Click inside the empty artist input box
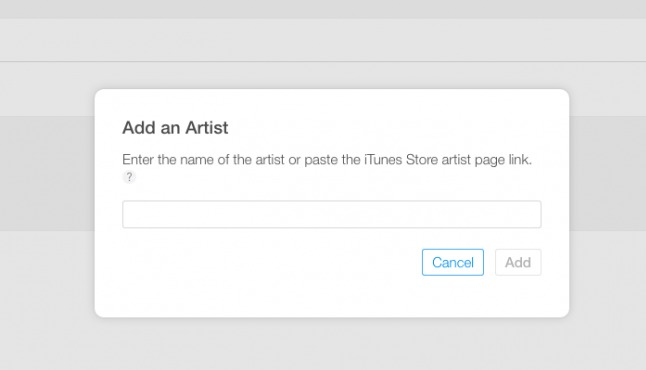 point(332,214)
